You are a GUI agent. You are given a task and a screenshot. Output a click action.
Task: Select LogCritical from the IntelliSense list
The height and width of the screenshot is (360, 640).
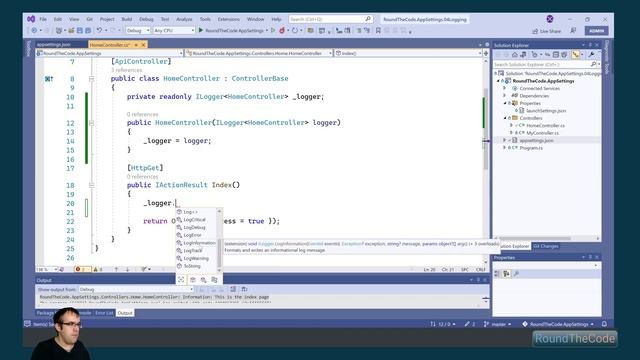tap(194, 220)
